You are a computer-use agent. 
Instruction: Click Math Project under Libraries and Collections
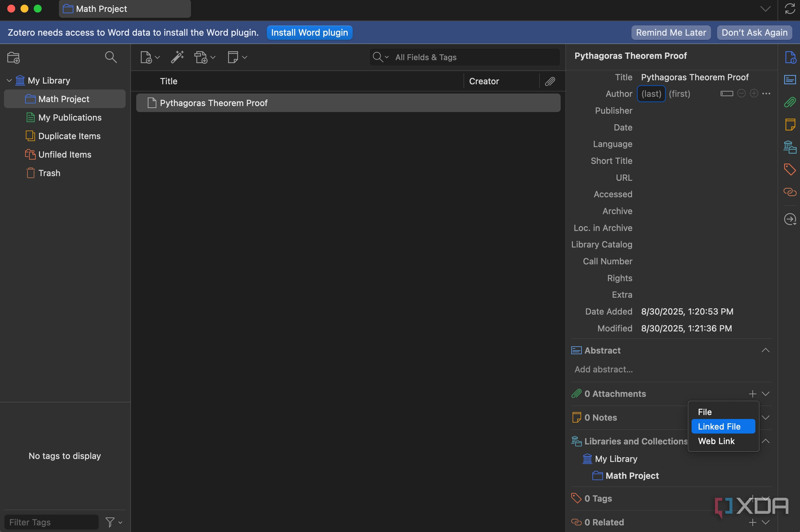(x=625, y=476)
